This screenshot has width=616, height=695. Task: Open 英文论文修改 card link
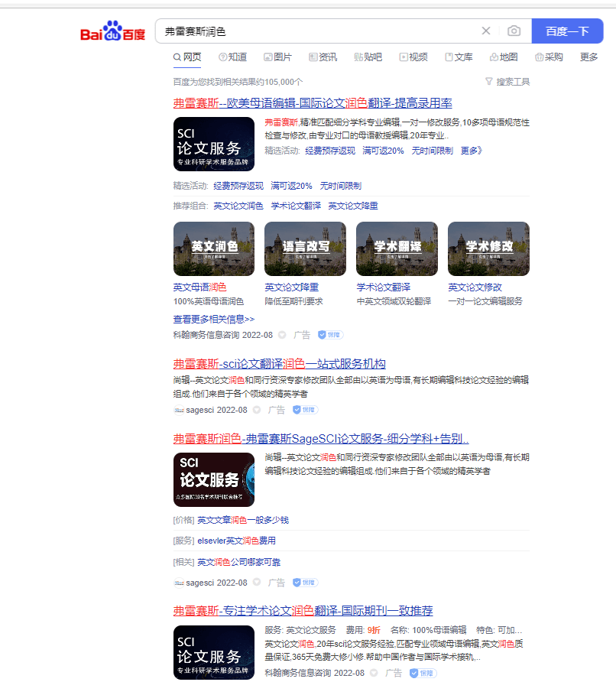tap(475, 287)
